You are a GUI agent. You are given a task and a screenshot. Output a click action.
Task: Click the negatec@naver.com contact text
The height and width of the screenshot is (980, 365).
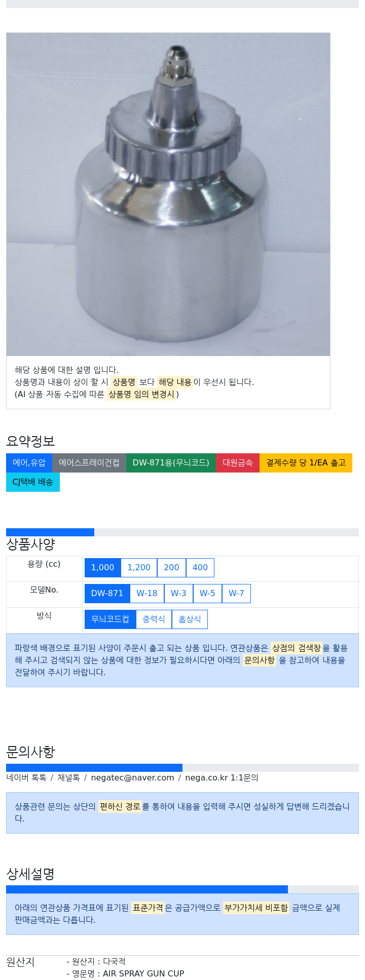pos(132,777)
